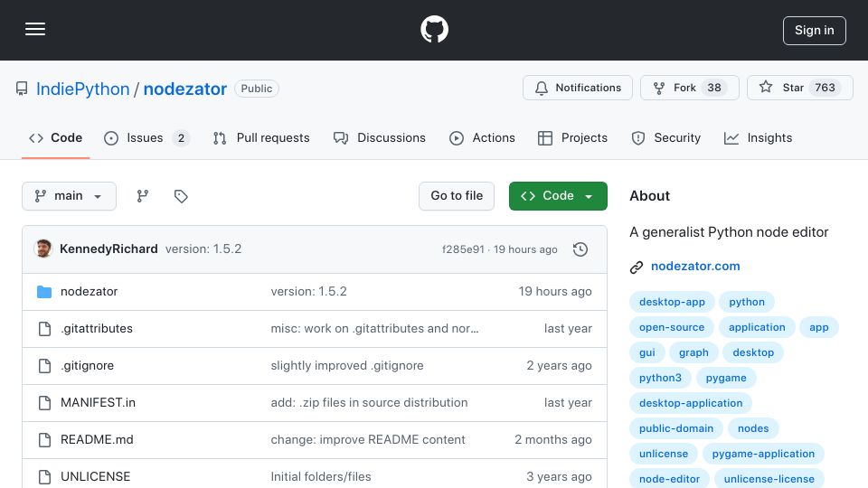Viewport: 868px width, 488px height.
Task: Open latest commit message version: 1.5.2 in header
Action: 203,249
